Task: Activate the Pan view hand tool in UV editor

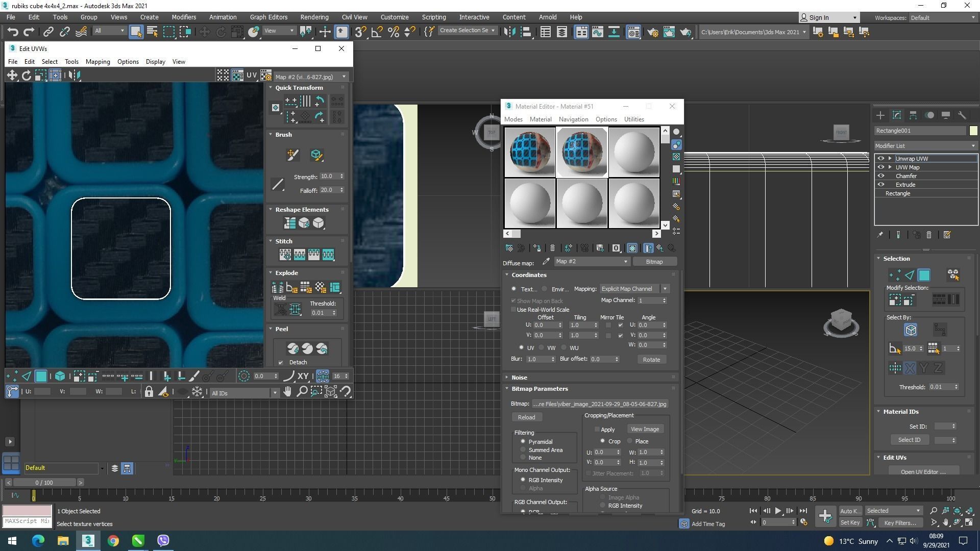Action: click(287, 392)
